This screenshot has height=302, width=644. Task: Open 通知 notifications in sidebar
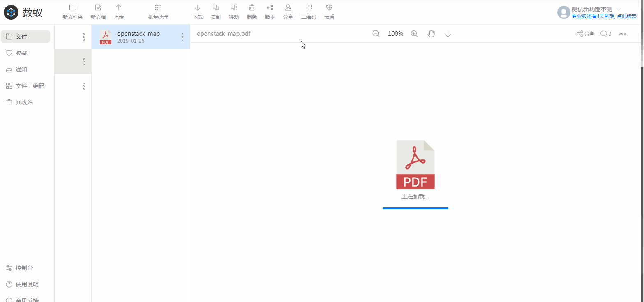click(25, 69)
